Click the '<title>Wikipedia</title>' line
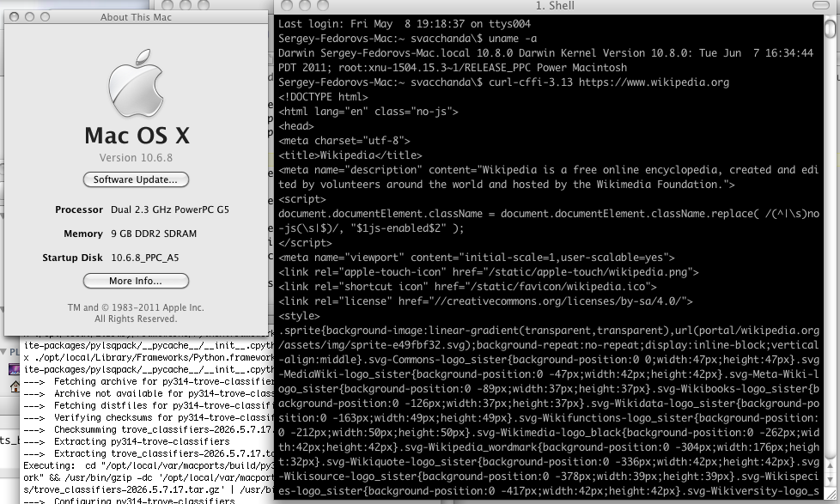840x504 pixels. pyautogui.click(x=350, y=155)
